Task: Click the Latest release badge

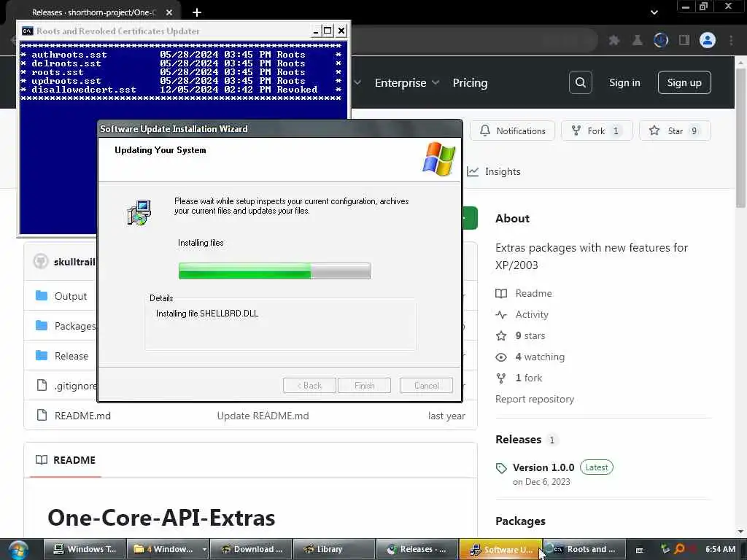Action: click(597, 467)
